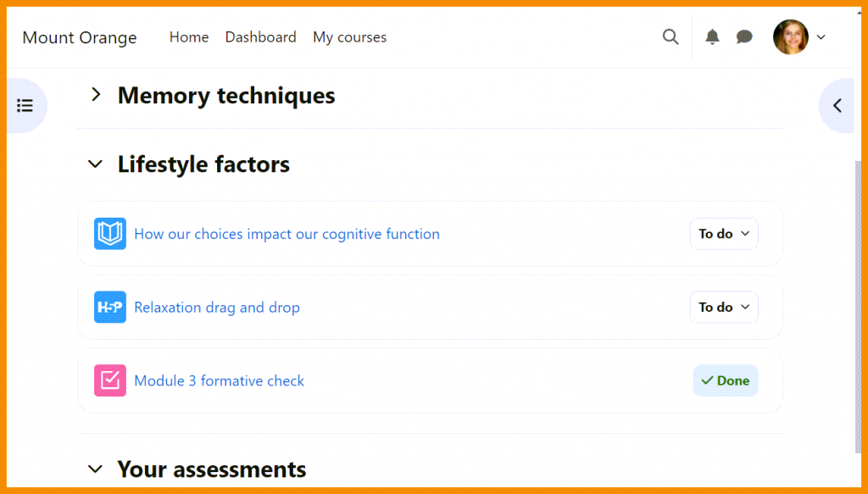Open the messaging chat bubble icon
This screenshot has height=494, width=868.
[x=744, y=37]
